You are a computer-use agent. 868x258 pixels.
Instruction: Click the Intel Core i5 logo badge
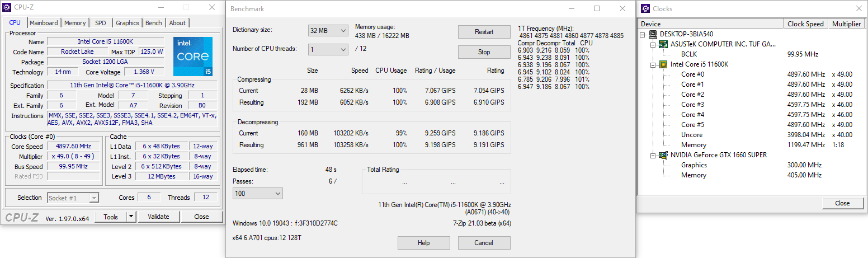click(193, 57)
